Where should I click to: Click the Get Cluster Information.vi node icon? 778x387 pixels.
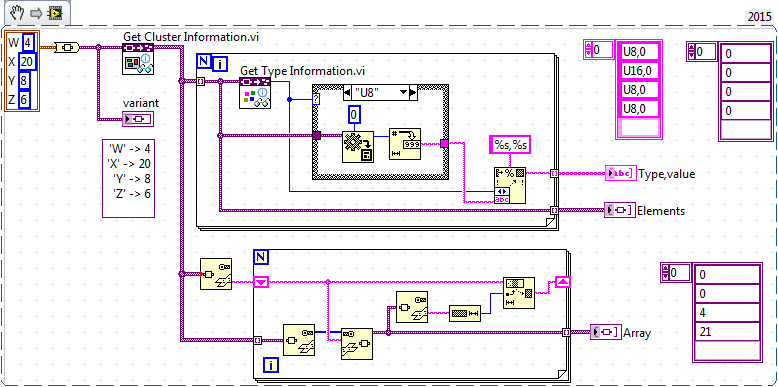point(138,59)
